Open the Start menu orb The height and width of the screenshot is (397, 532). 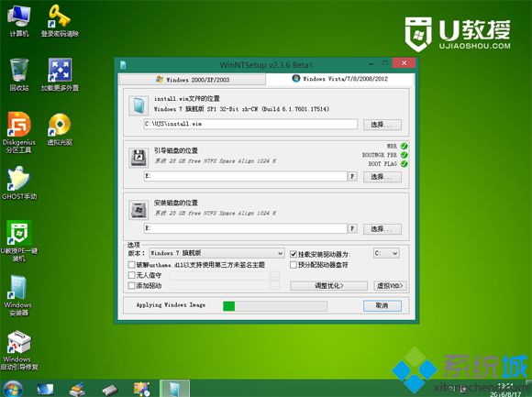pos(12,389)
